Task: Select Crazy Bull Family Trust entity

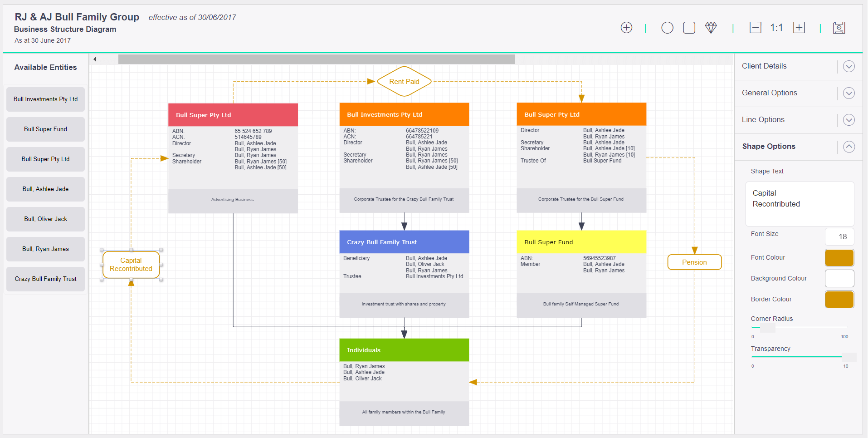Action: pos(45,279)
